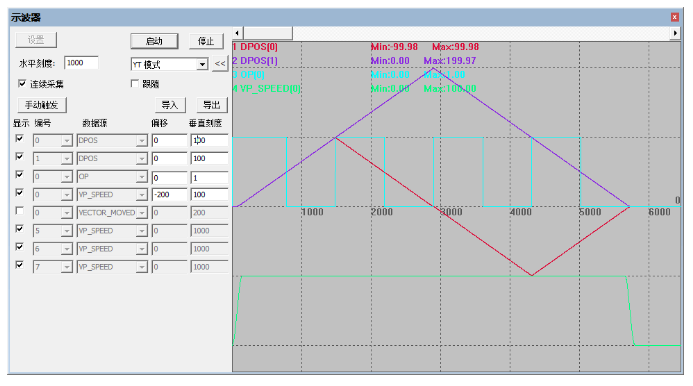Click the 导出 export button
The height and width of the screenshot is (386, 693).
pos(212,105)
